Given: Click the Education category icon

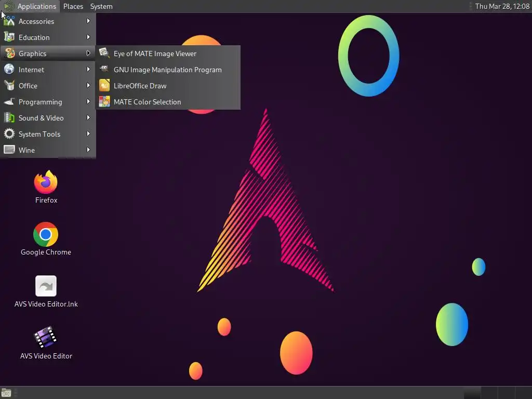Looking at the screenshot, I should [x=9, y=37].
